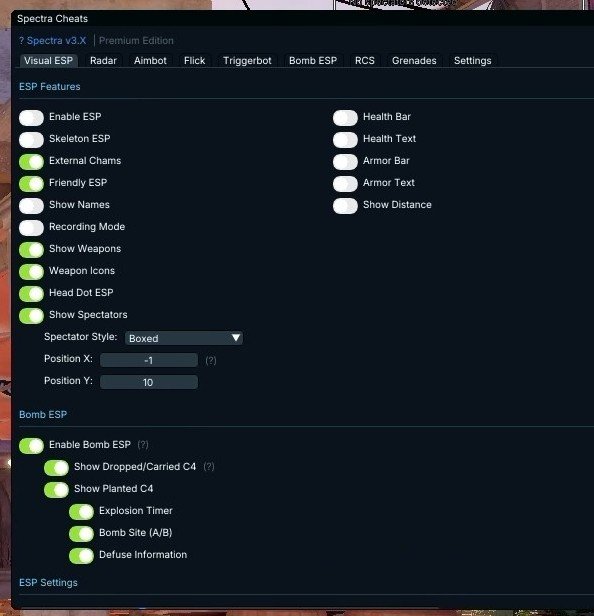Disable Bomb Site (A/B) display

pyautogui.click(x=81, y=533)
